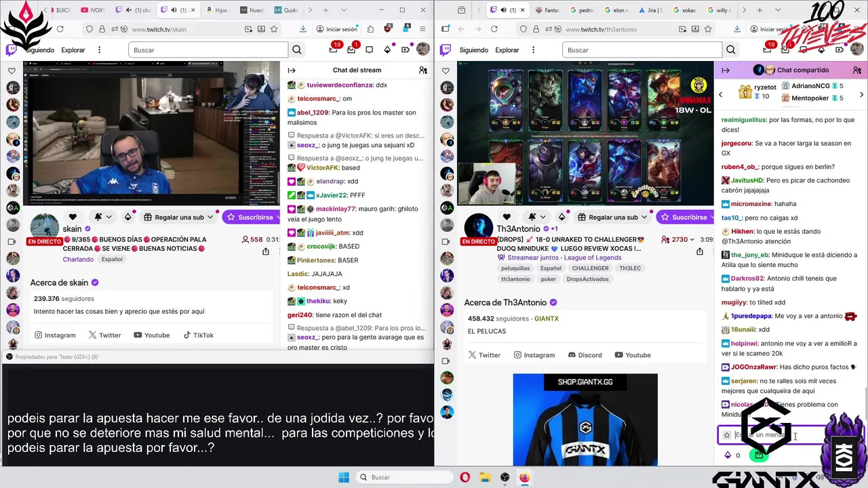Viewport: 868px width, 488px height.
Task: Open 'Explorar' in Th3Antonio window nav
Action: pos(507,50)
